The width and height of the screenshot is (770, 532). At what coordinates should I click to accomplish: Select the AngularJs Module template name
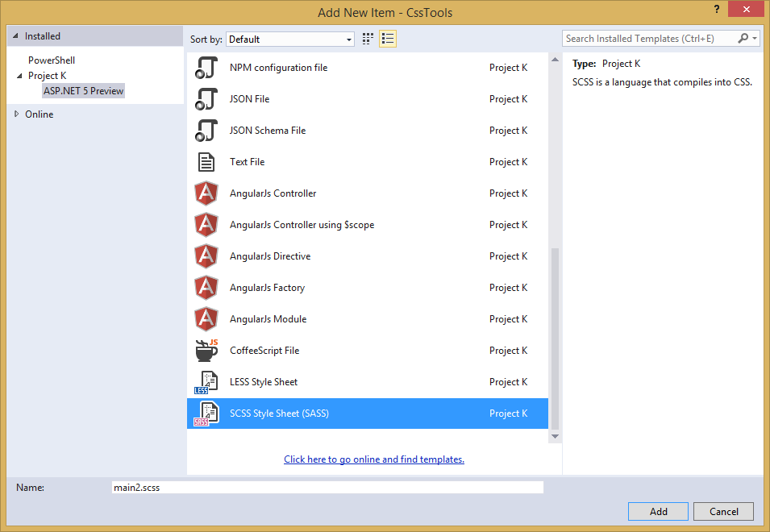[268, 319]
